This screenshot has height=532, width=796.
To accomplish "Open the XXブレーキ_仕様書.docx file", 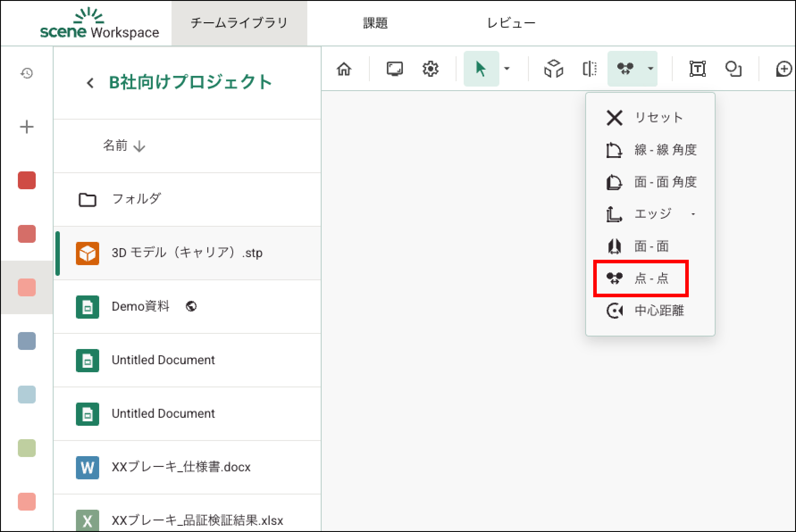I will (181, 467).
